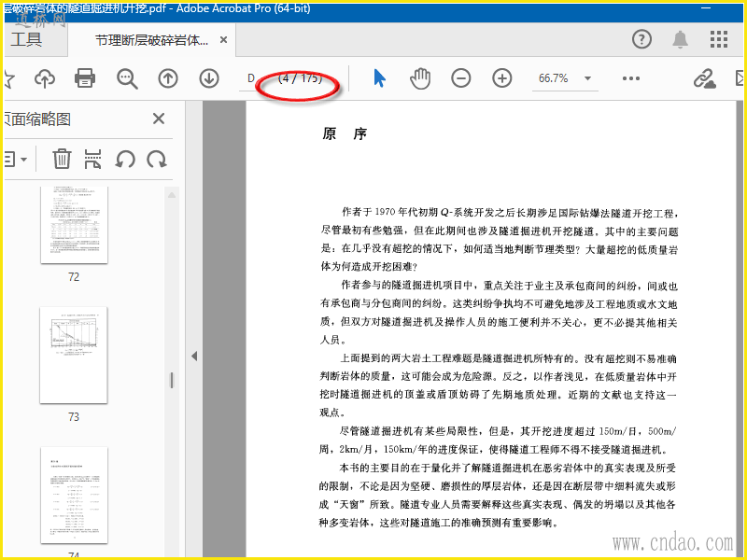Choose the selection arrow tool
747x560 pixels.
[379, 78]
